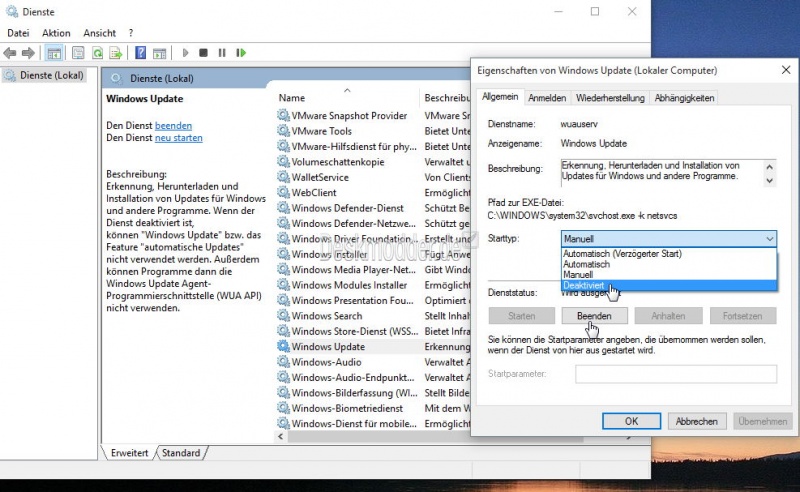Click the gear icon beside Windows-Audio
800x492 pixels.
pyautogui.click(x=283, y=362)
